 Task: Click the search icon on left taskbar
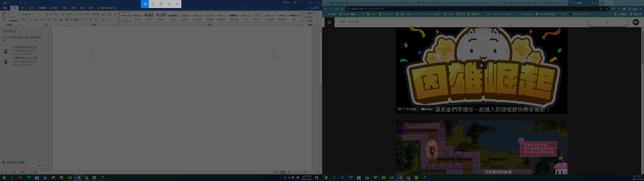point(12,177)
